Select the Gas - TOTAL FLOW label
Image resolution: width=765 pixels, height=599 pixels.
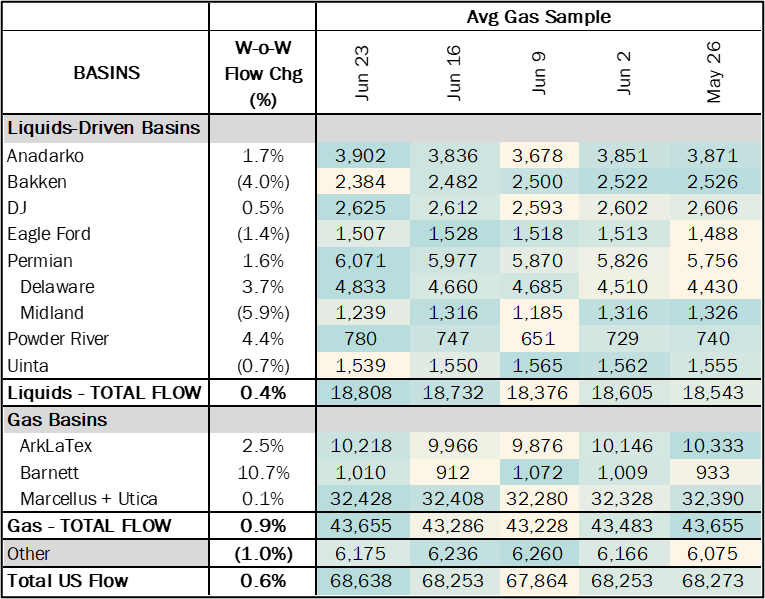(89, 525)
